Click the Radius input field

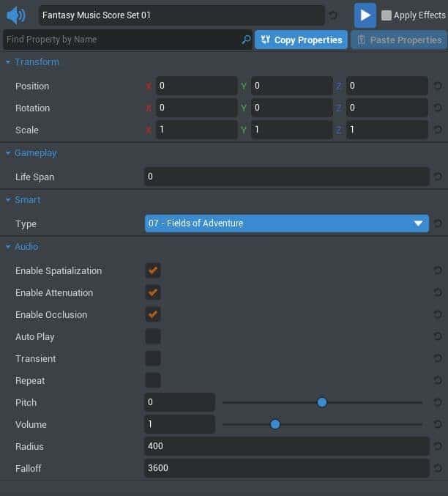point(286,446)
